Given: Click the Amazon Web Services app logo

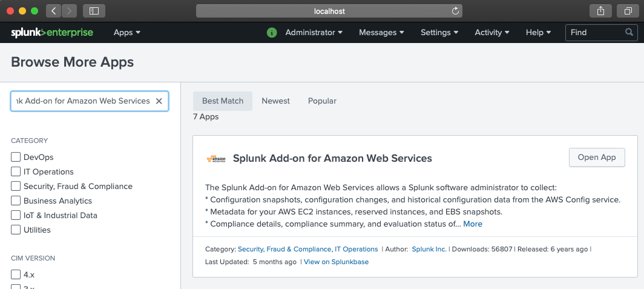Looking at the screenshot, I should point(215,159).
